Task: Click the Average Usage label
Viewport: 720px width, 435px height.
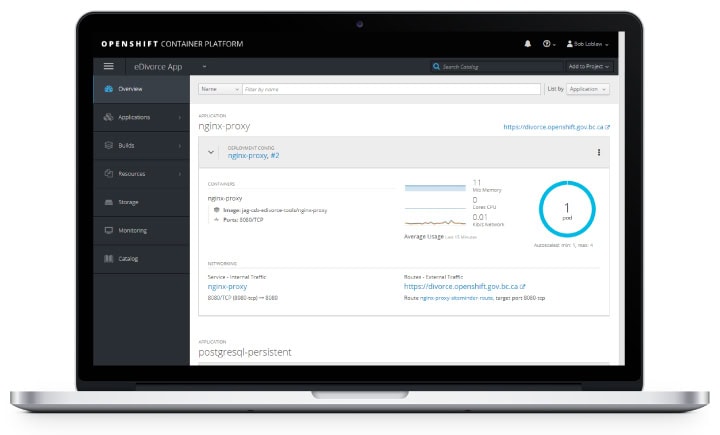Action: (423, 237)
